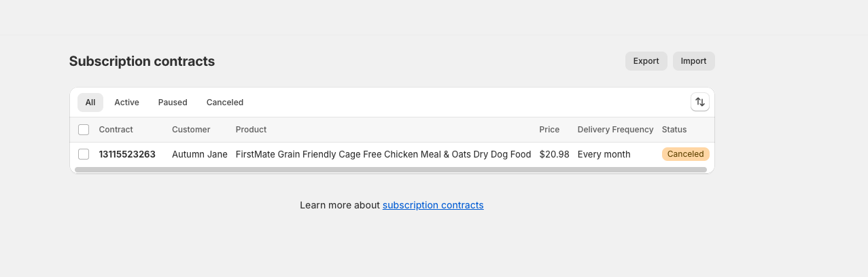Filter by the Canceled tab
Image resolution: width=868 pixels, height=277 pixels.
click(225, 103)
